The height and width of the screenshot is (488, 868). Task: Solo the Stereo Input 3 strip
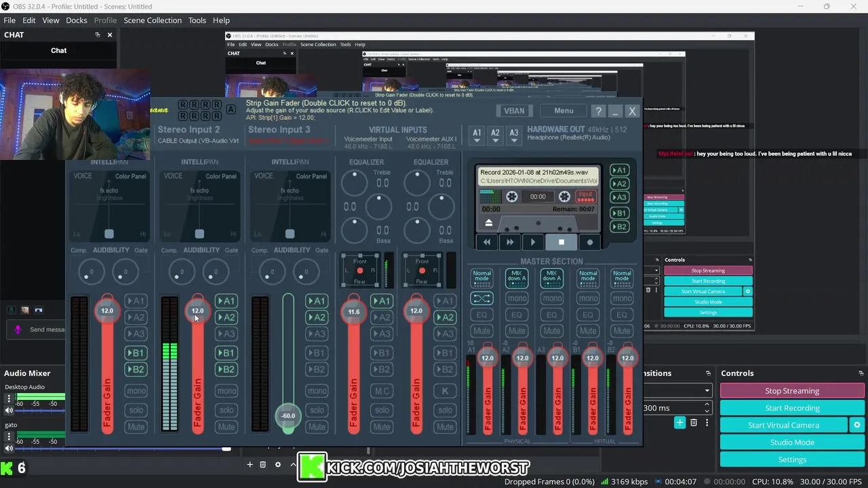point(317,410)
